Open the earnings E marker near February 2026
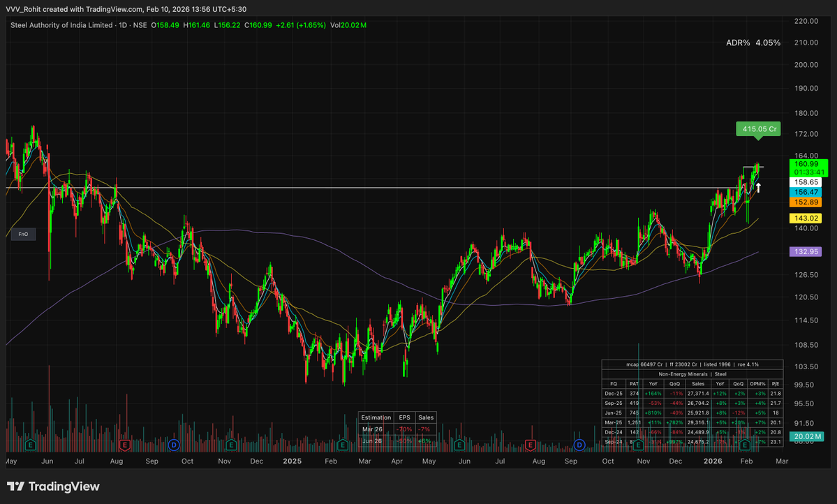The width and height of the screenshot is (837, 504). coord(745,445)
